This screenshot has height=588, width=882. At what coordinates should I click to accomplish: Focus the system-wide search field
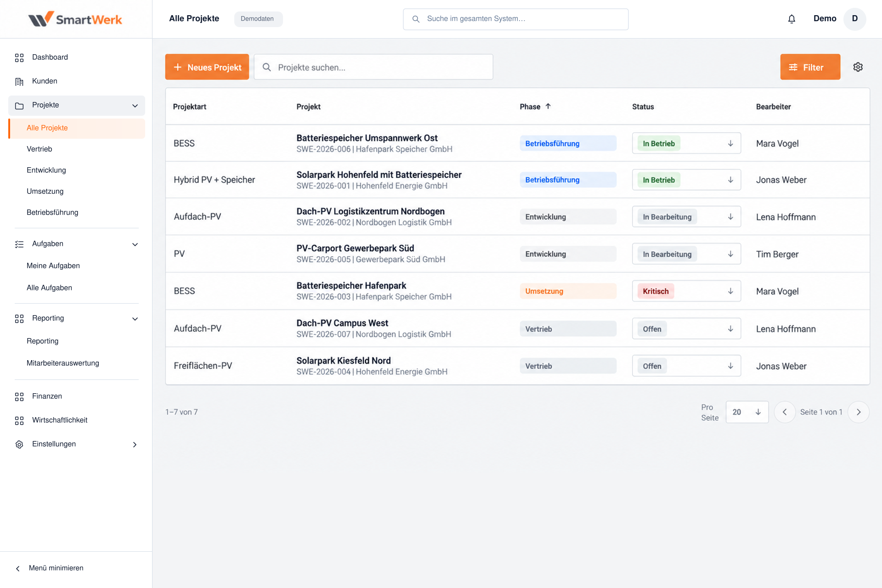(515, 19)
